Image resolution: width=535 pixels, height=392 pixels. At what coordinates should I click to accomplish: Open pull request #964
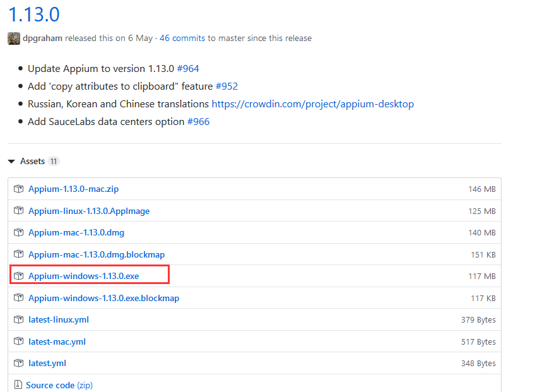188,69
